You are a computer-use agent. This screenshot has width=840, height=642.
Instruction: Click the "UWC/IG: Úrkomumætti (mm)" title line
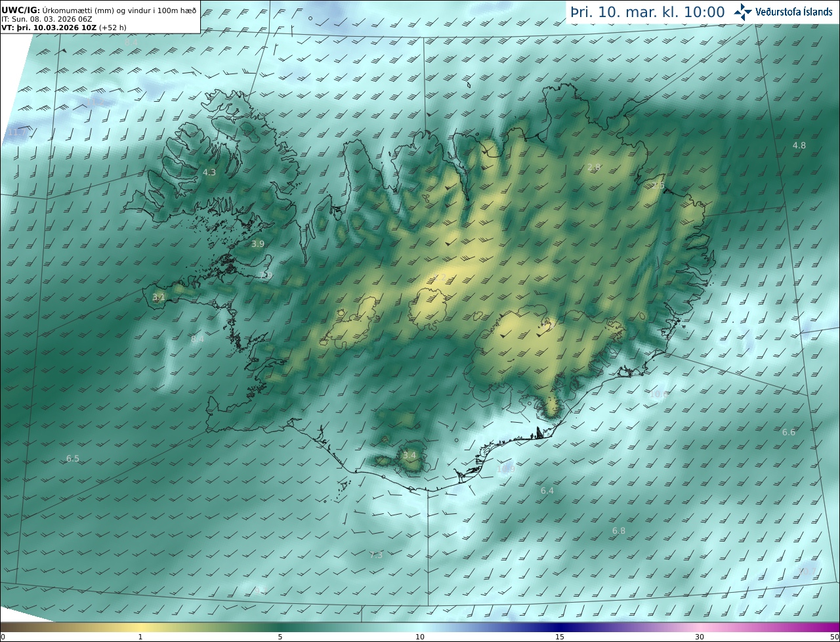pos(99,11)
